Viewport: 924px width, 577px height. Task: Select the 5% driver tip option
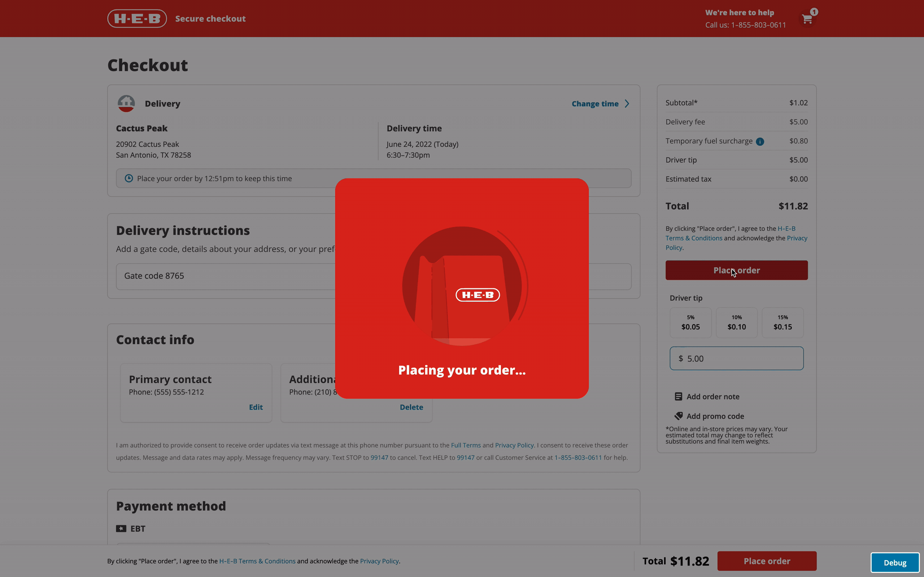[690, 322]
